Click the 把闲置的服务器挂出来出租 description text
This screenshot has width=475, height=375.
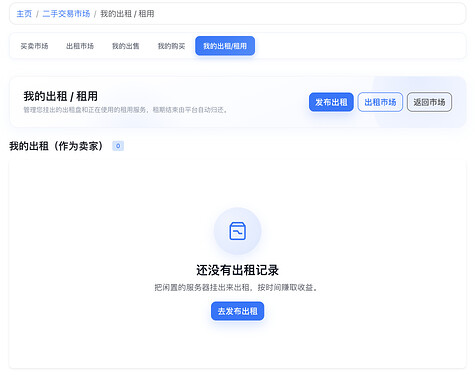235,287
